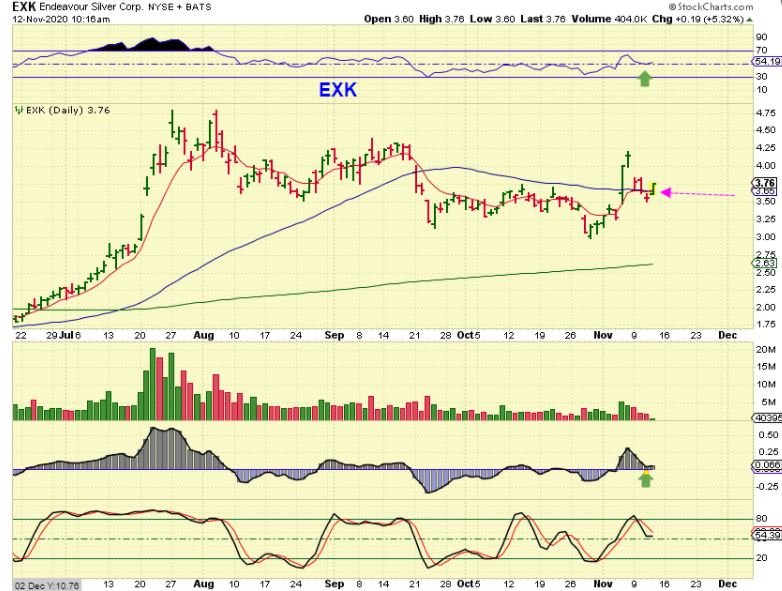Image resolution: width=782 pixels, height=591 pixels.
Task: Click the EXK (Daily) 3.76 legend text
Action: (68, 110)
